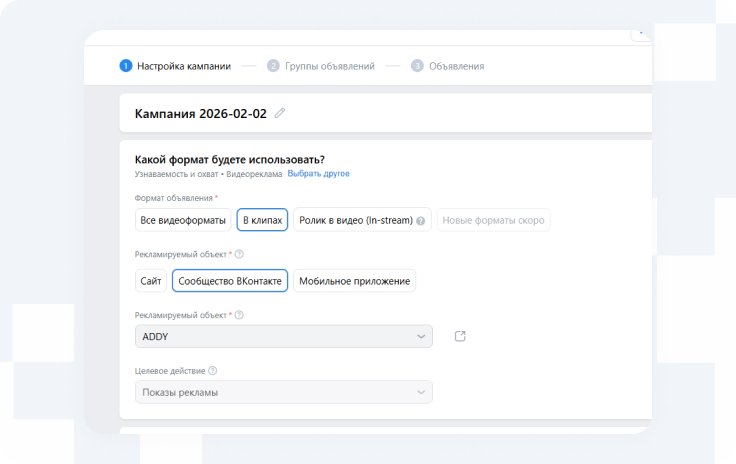Viewport: 736px width, 464px height.
Task: Click the help icon above the Сайт option
Action: pyautogui.click(x=238, y=254)
